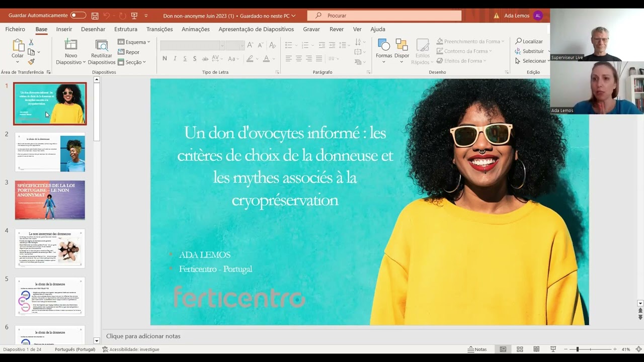Toggle Notas pane in status bar

click(x=477, y=349)
